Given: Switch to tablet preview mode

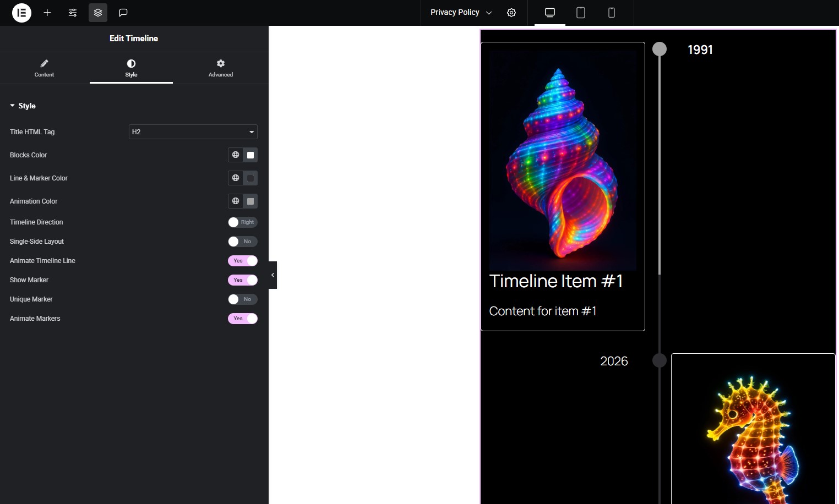Looking at the screenshot, I should point(580,13).
